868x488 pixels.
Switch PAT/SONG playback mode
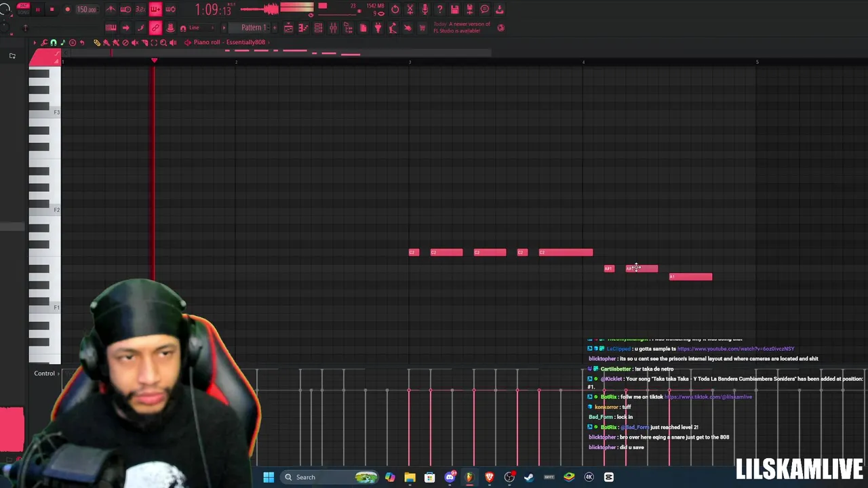point(24,9)
